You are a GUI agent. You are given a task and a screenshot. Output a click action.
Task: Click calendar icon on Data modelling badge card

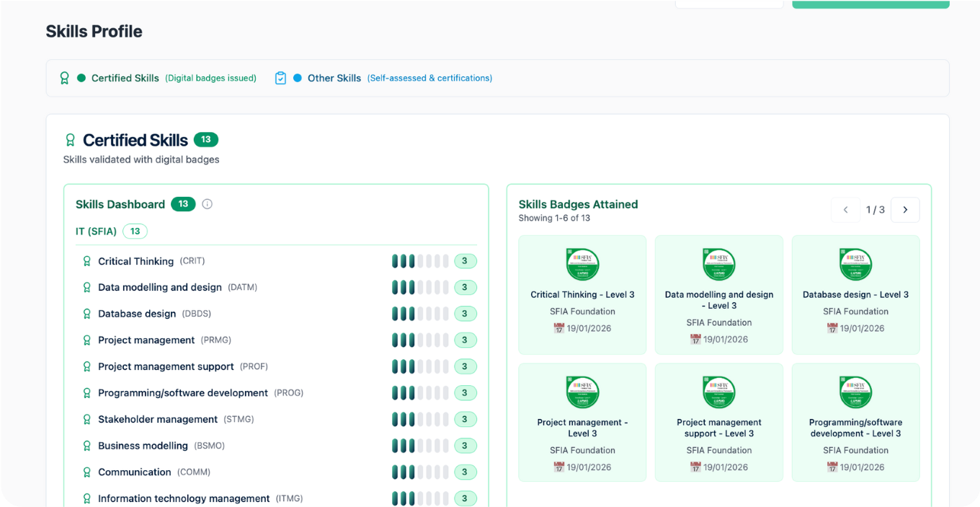(x=695, y=339)
